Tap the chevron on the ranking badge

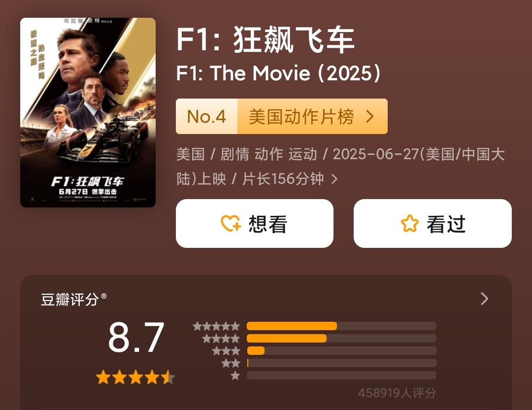click(x=370, y=117)
